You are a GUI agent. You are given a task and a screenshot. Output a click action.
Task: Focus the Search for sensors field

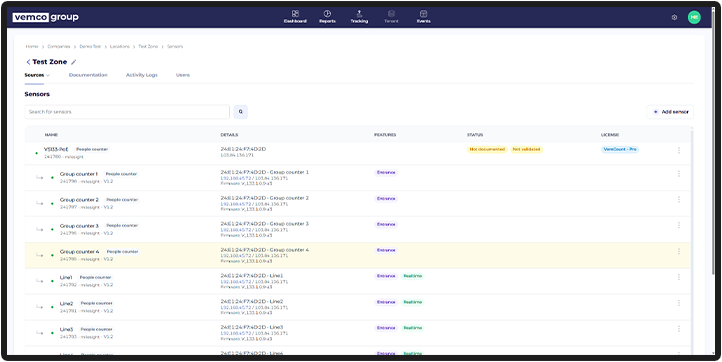127,112
